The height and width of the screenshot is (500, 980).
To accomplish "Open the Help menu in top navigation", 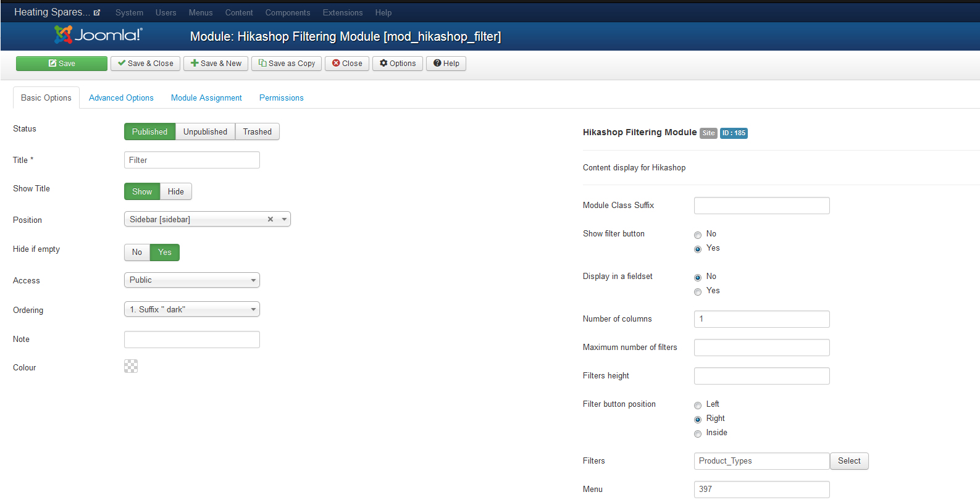I will coord(383,12).
